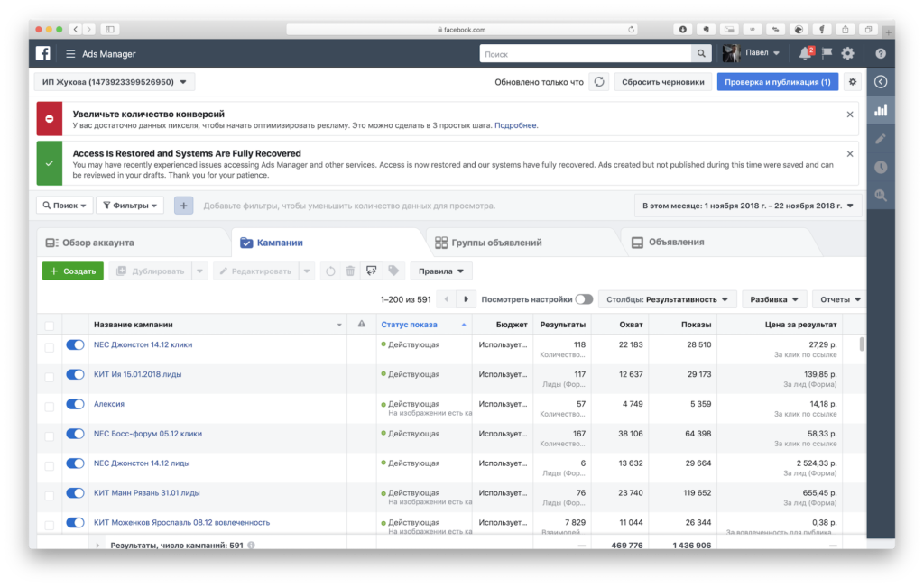The height and width of the screenshot is (587, 924).
Task: Toggle the Посмотреть настройки switch
Action: click(x=584, y=299)
